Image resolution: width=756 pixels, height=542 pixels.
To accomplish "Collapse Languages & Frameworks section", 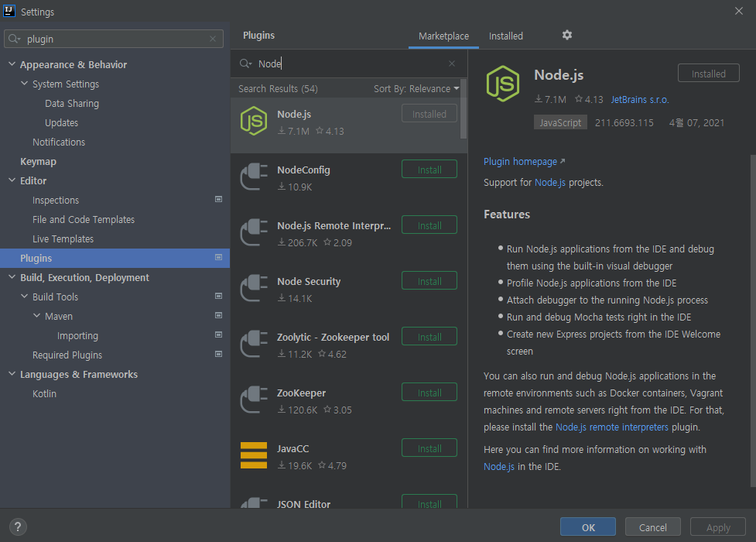I will point(12,373).
